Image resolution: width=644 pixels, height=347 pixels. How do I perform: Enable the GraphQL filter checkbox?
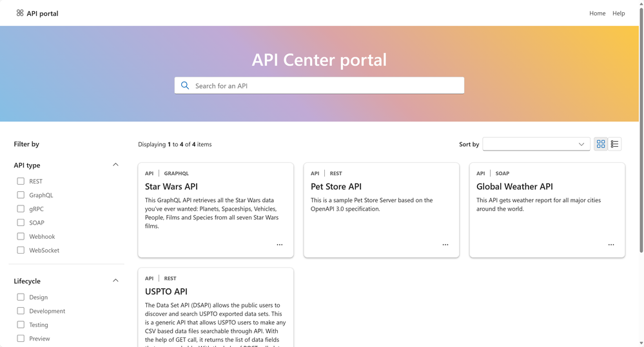21,195
